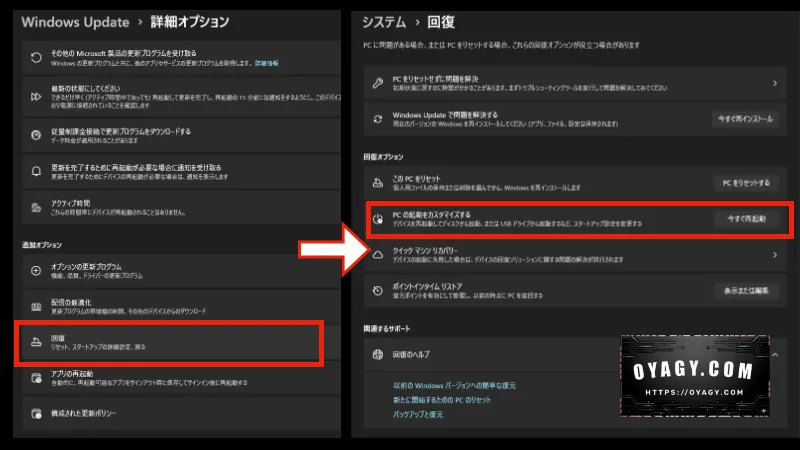Open the 詳細情報 link
The height and width of the screenshot is (450, 800).
tap(266, 63)
